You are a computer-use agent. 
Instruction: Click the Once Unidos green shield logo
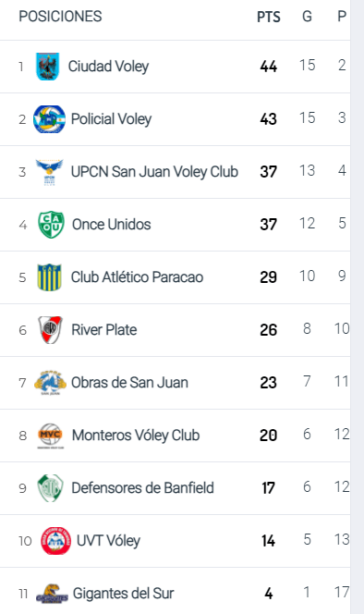[51, 225]
